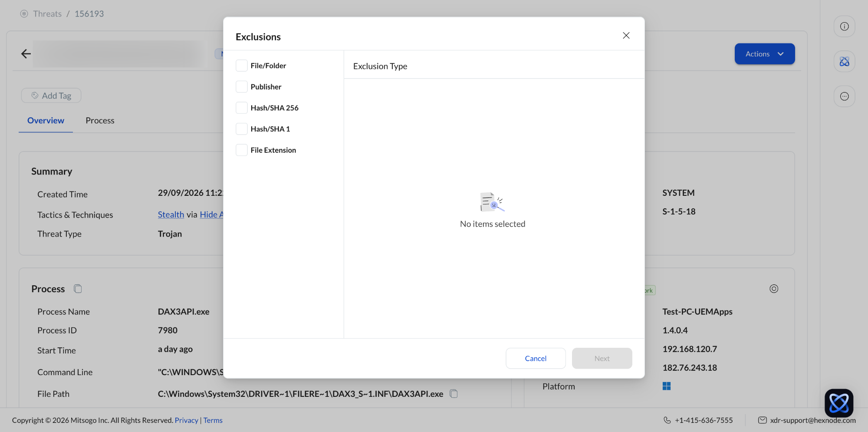The width and height of the screenshot is (868, 432).
Task: Open the chat bubble icon in sidebar
Action: pyautogui.click(x=844, y=96)
